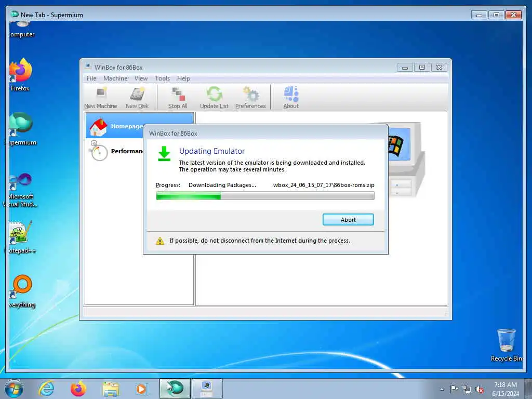Open Windows Media Player from taskbar
This screenshot has height=399, width=532.
pos(142,389)
